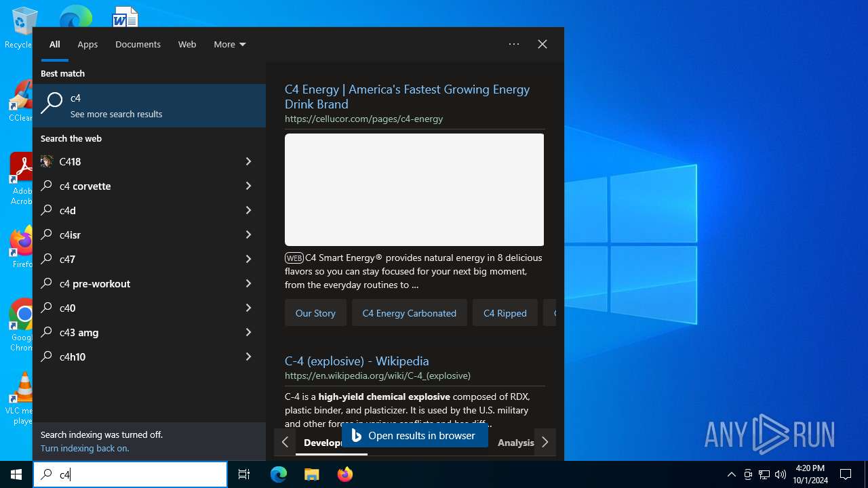This screenshot has height=488, width=868.
Task: Click the magnifier icon in the taskbar search box
Action: [46, 475]
